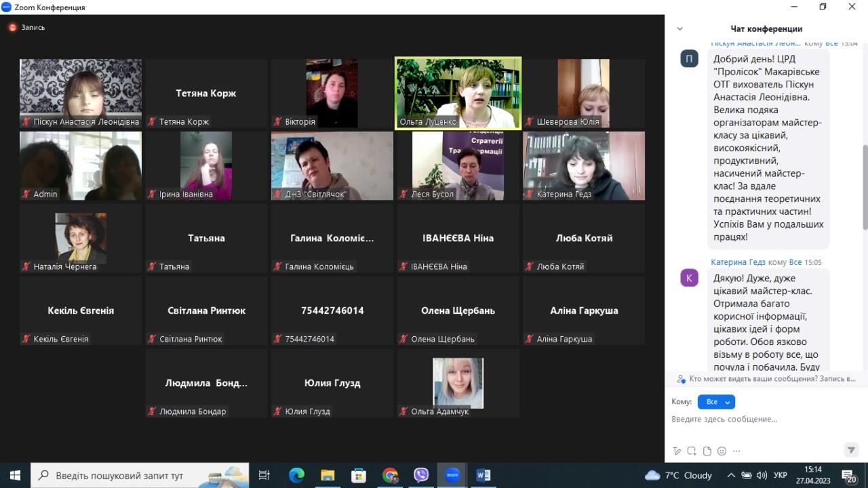The height and width of the screenshot is (488, 868).
Task: Select the Ірина Іванівна video tile
Action: [206, 165]
